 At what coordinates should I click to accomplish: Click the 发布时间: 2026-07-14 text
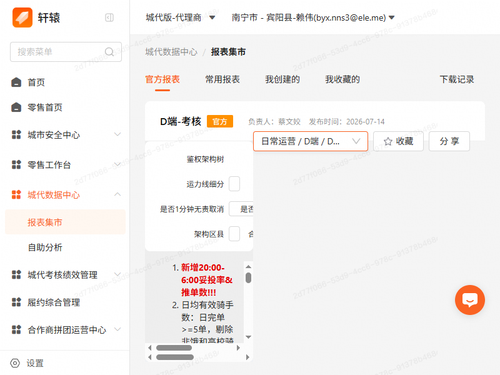[346, 122]
